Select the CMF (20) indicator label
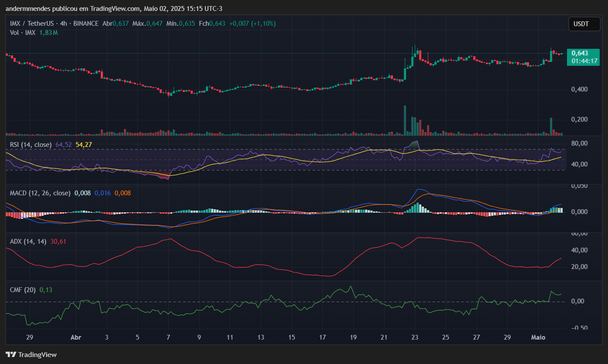 23,289
